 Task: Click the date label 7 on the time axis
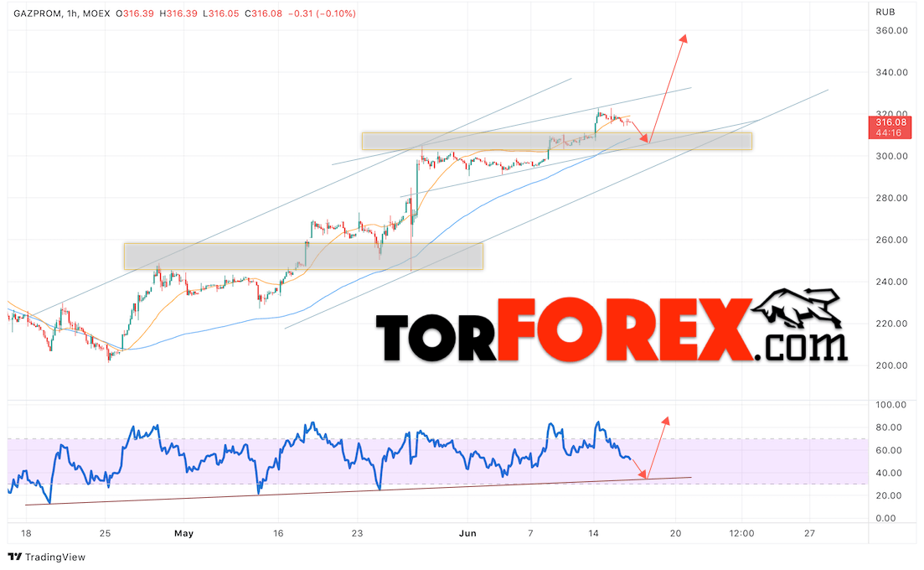click(530, 533)
